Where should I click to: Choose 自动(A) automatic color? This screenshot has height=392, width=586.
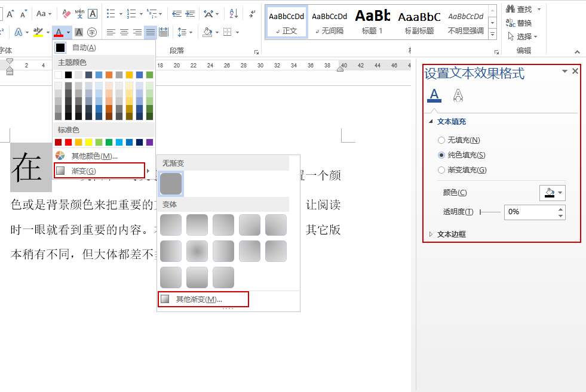(104, 48)
